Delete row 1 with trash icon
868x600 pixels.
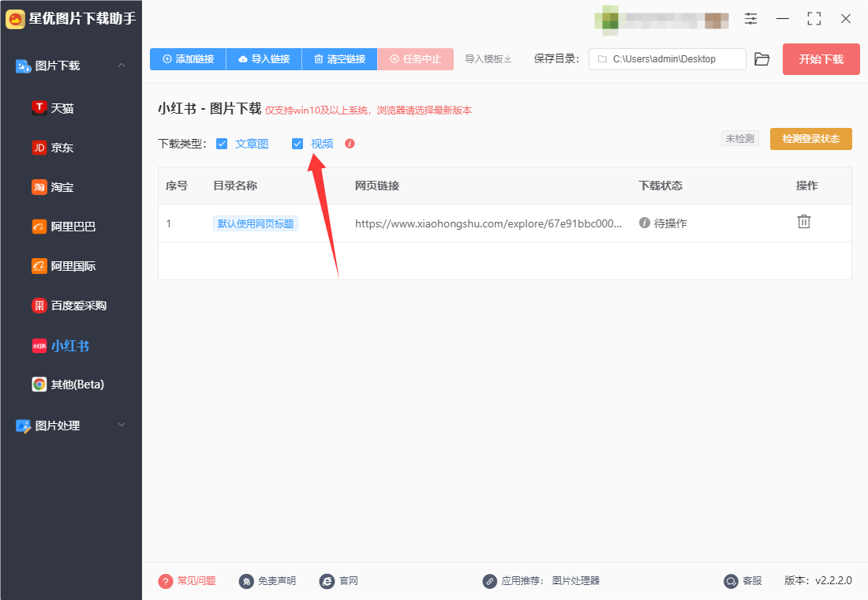coord(804,222)
